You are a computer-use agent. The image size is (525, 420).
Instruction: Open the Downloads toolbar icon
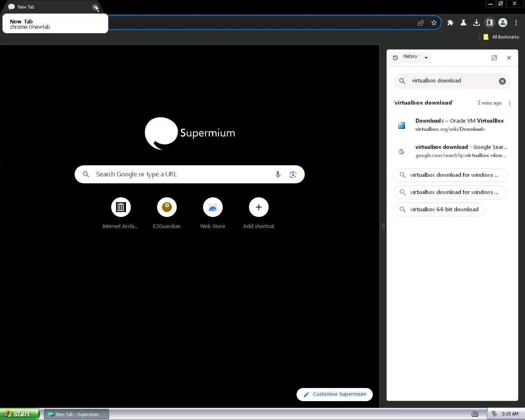click(477, 23)
